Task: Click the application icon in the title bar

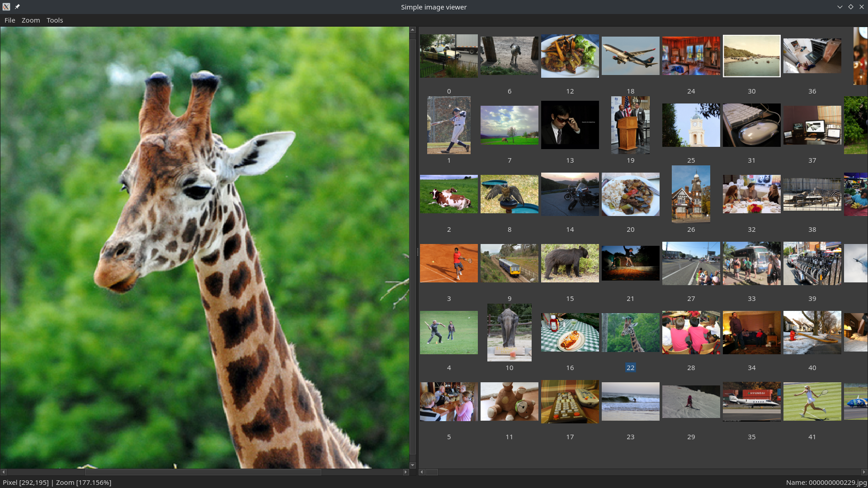Action: [x=6, y=7]
